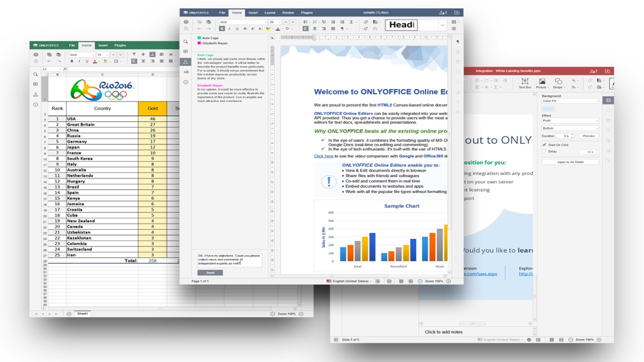Open the fx function button in spreadsheet

(x=65, y=69)
